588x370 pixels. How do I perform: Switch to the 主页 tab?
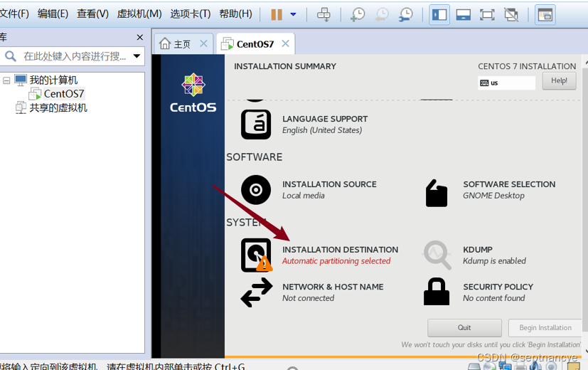[x=182, y=44]
